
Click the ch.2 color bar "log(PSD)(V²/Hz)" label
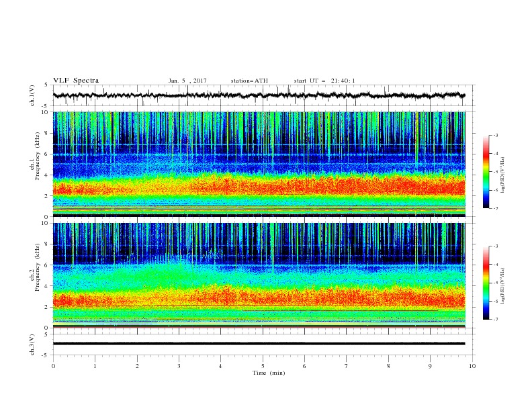pos(503,286)
